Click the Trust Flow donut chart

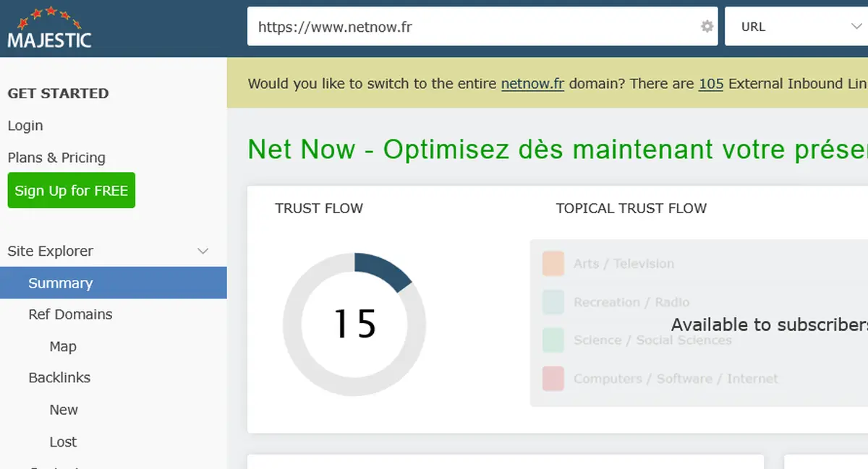354,324
